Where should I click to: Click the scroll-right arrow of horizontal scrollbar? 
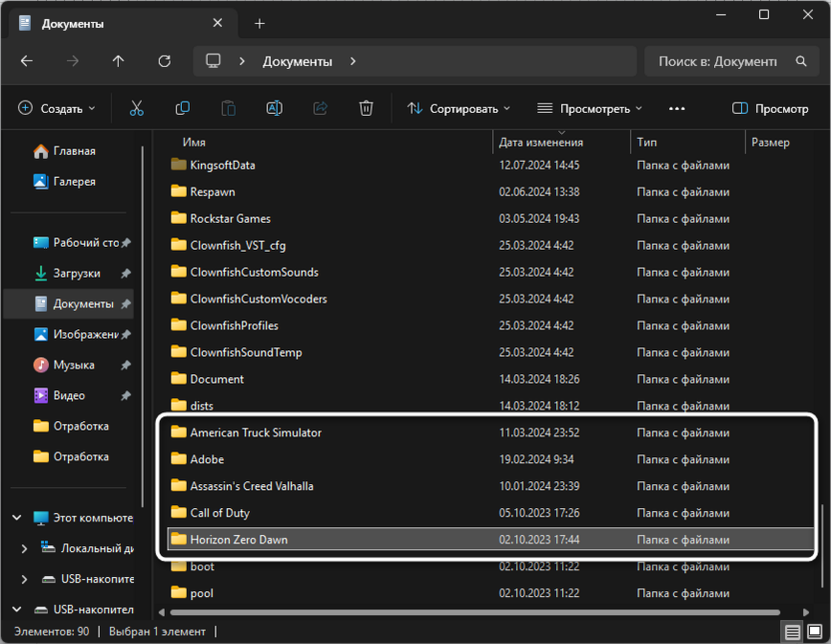pos(806,612)
